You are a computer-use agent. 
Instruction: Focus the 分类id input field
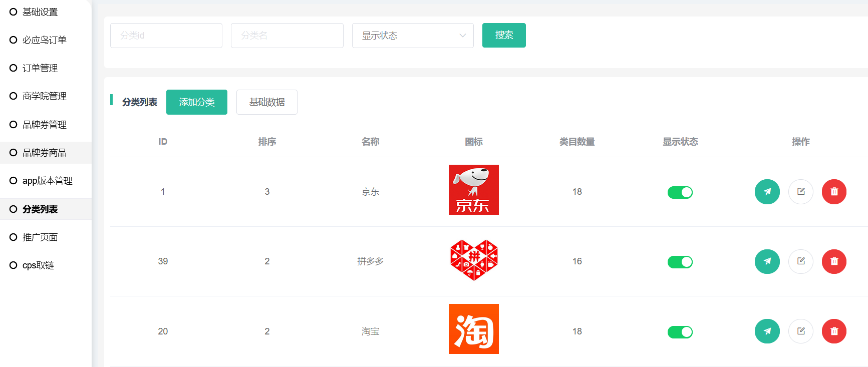click(x=166, y=36)
